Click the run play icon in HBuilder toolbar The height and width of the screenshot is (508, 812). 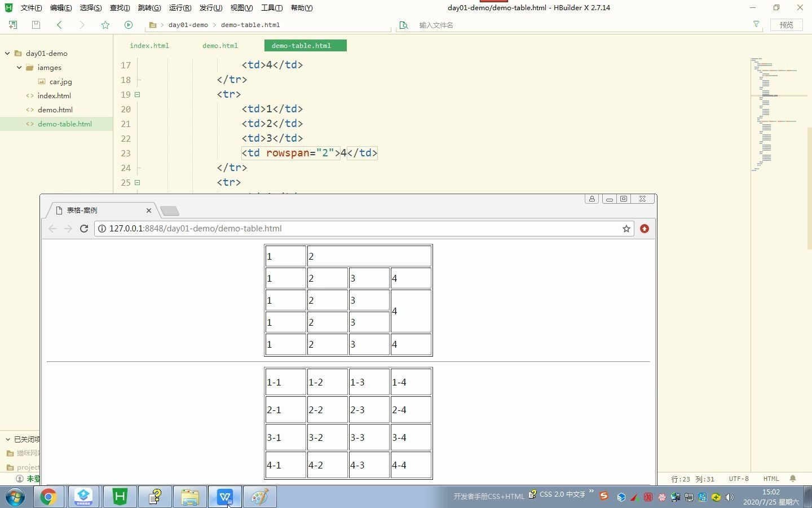tap(129, 25)
